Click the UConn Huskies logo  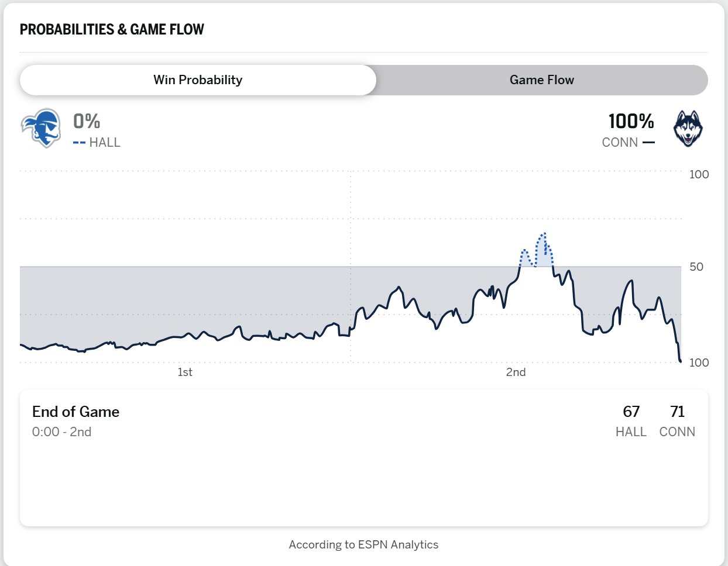point(688,129)
